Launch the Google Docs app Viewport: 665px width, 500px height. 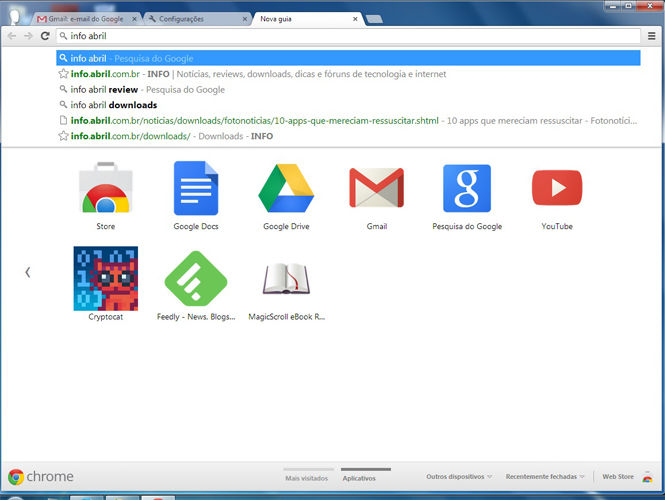195,190
